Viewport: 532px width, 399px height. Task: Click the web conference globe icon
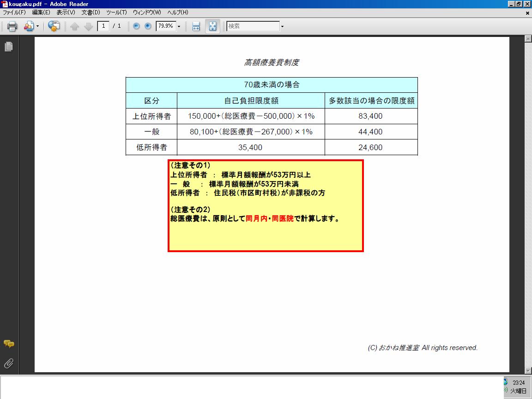point(54,26)
